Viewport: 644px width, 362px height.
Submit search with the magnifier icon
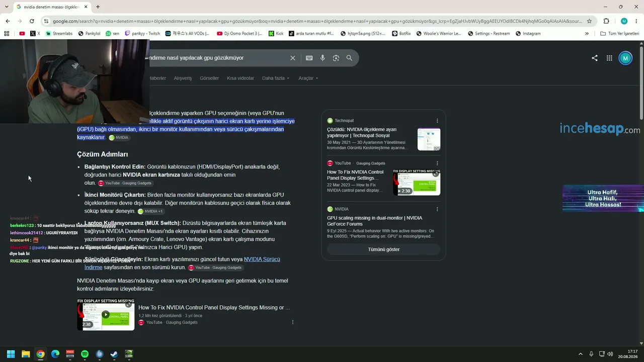point(349,58)
